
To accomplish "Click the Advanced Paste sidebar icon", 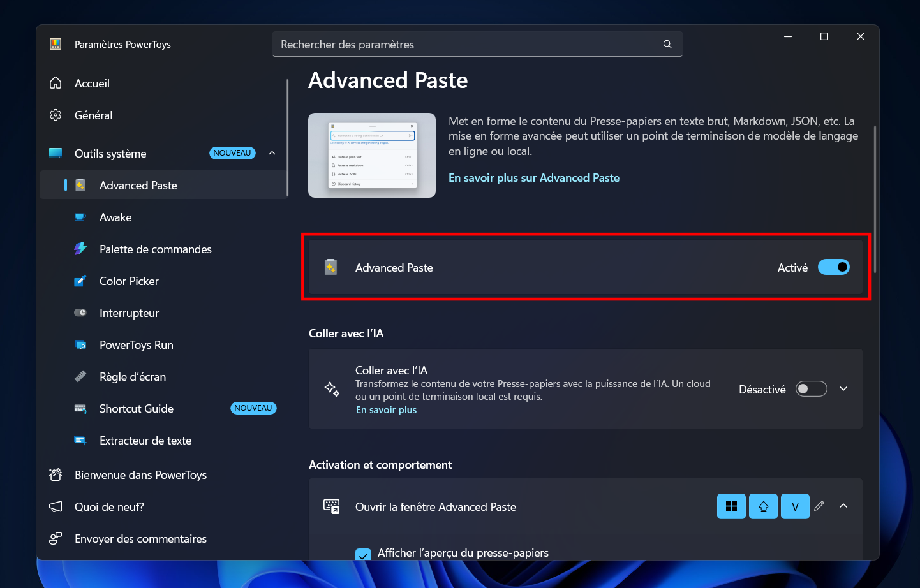I will pyautogui.click(x=80, y=185).
